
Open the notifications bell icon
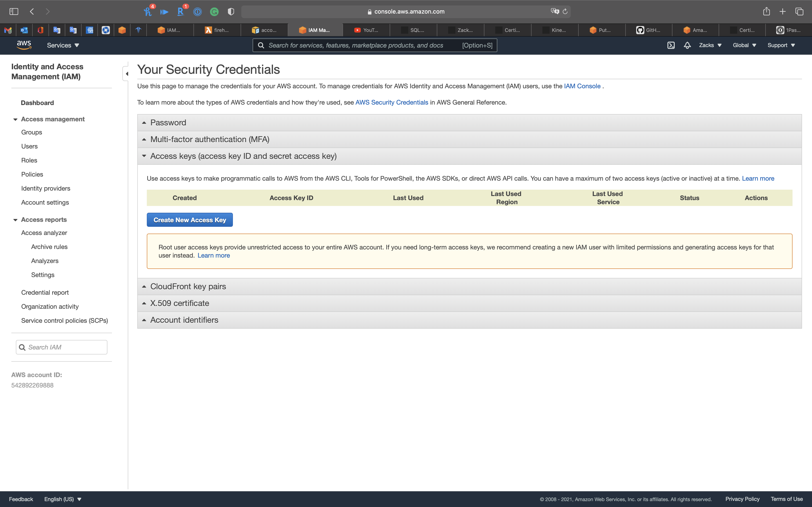687,45
